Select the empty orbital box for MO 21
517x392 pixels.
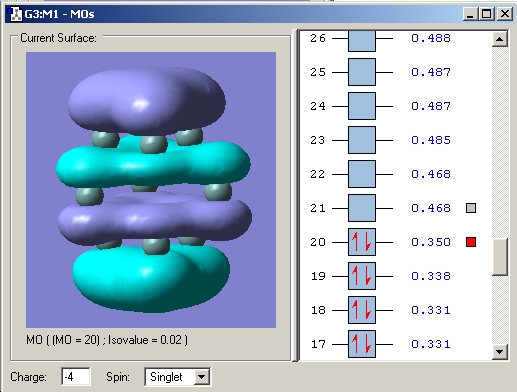362,208
